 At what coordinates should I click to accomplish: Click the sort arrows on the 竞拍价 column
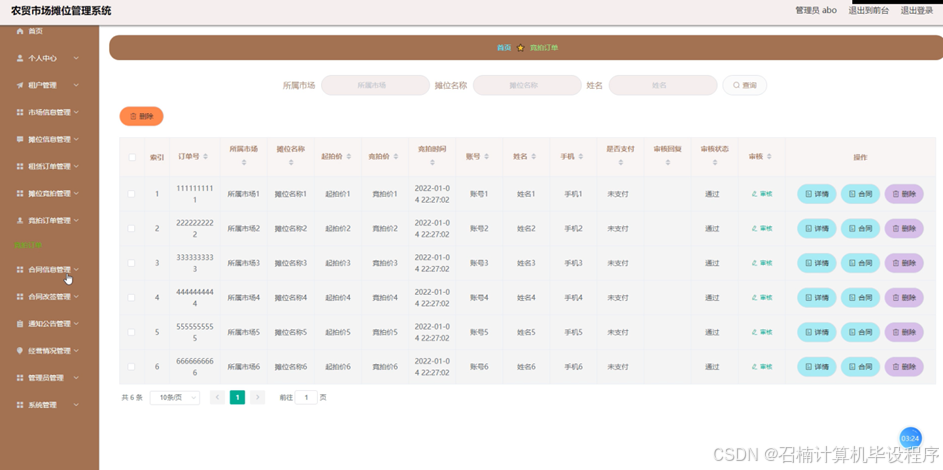coord(396,156)
